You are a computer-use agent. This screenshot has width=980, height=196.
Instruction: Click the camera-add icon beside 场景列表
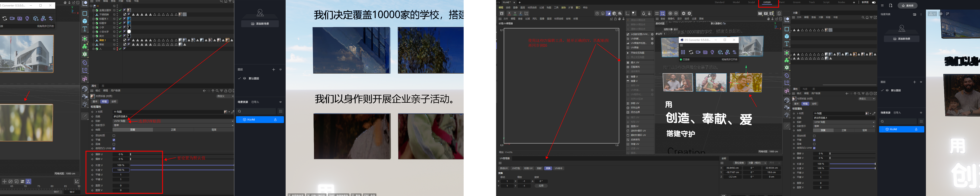pyautogui.click(x=914, y=14)
